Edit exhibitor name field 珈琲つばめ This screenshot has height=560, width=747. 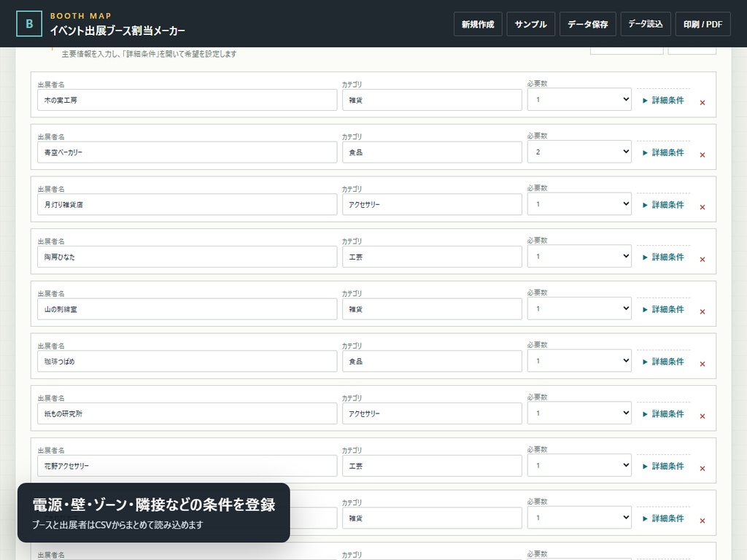(187, 362)
